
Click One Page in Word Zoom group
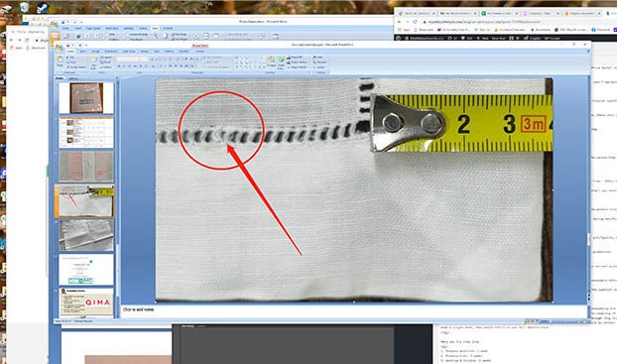[179, 35]
